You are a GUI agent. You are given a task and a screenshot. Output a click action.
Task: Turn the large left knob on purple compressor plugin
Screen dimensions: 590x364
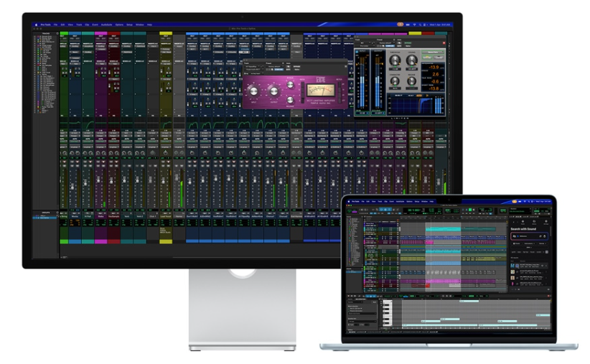pyautogui.click(x=255, y=92)
